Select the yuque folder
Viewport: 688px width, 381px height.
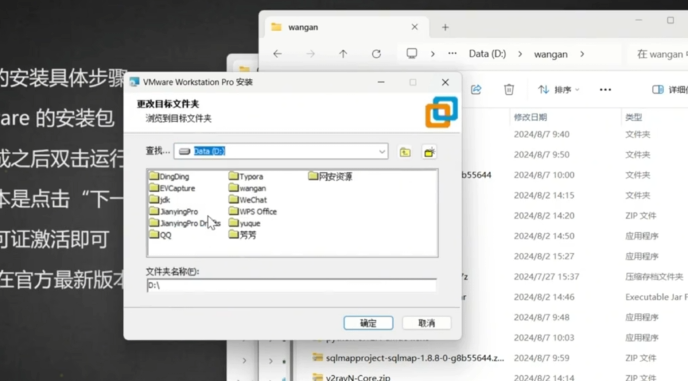click(245, 223)
